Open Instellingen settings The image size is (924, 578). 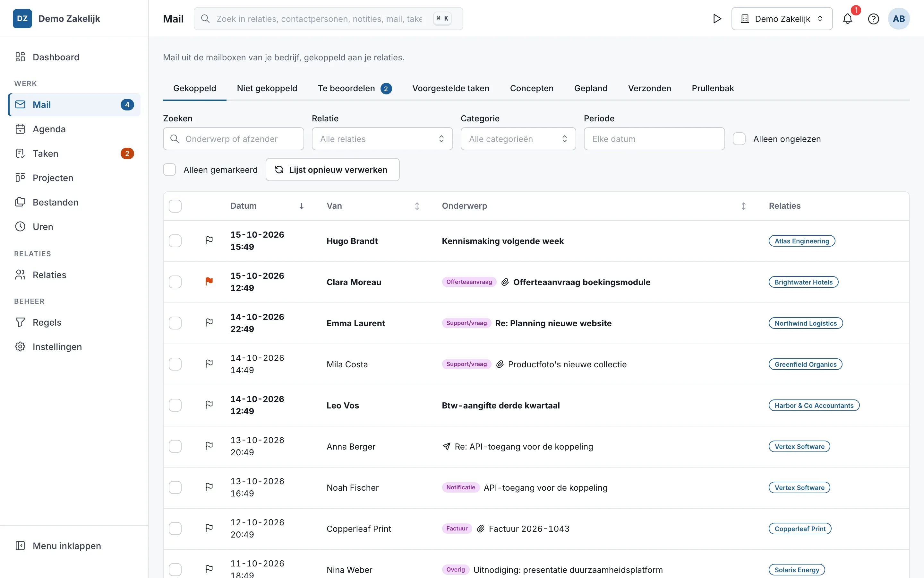click(x=74, y=347)
